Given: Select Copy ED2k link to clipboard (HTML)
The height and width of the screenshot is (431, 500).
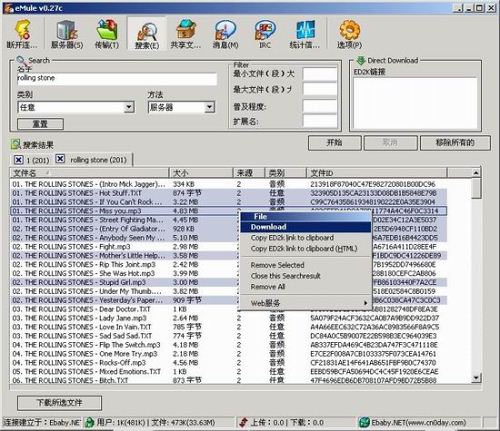Looking at the screenshot, I should point(305,249).
